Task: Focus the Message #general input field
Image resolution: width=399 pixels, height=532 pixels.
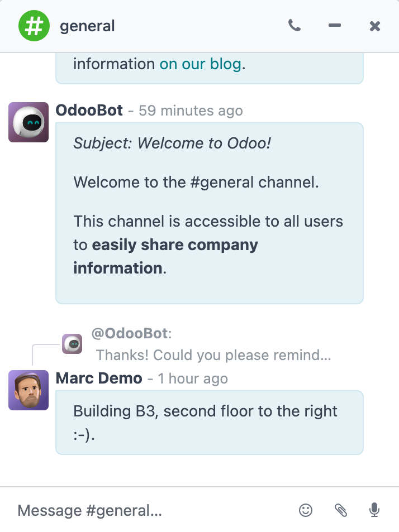Action: 151,510
